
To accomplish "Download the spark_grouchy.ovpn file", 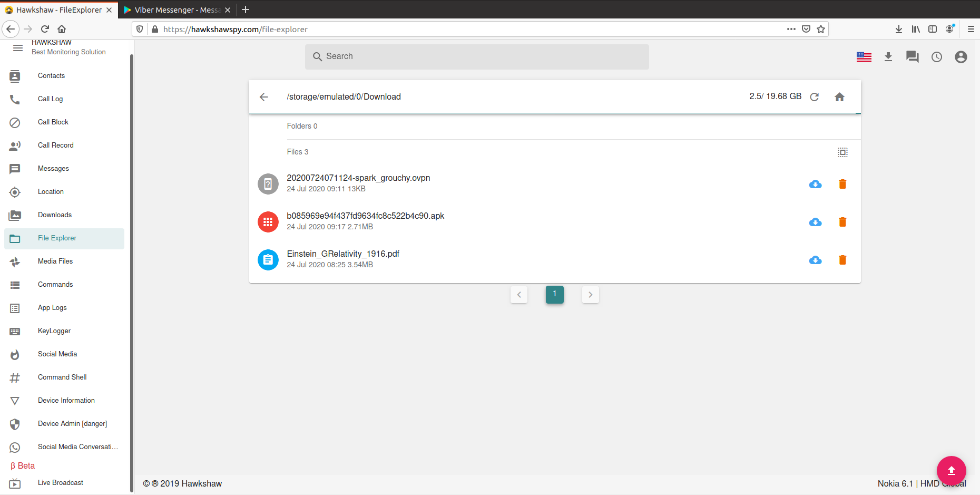I will coord(816,184).
